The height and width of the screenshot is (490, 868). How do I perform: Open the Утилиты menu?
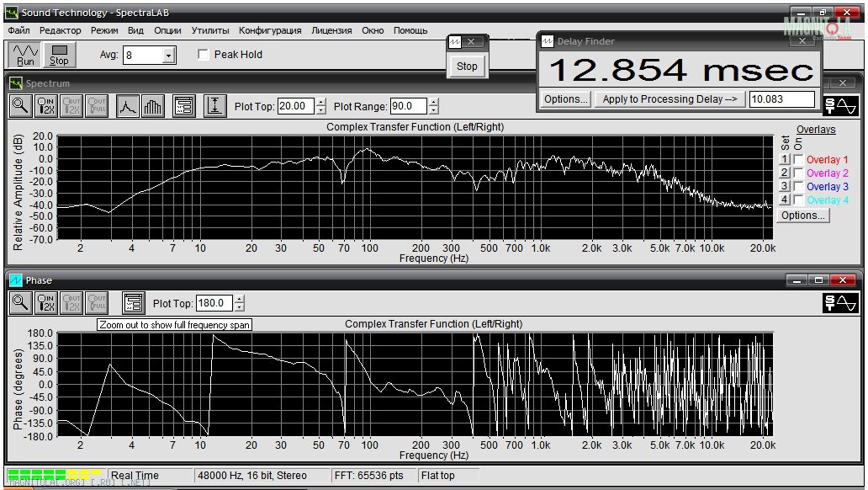[x=209, y=30]
